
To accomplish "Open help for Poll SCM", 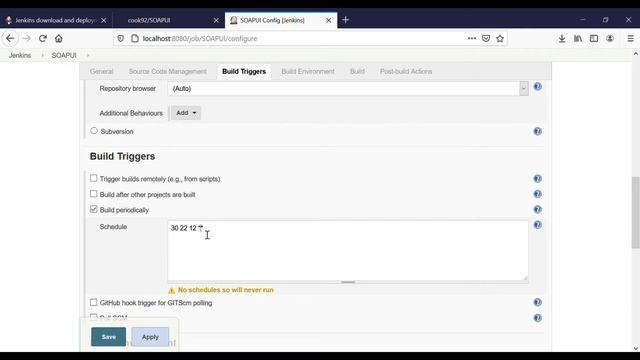I will (538, 318).
